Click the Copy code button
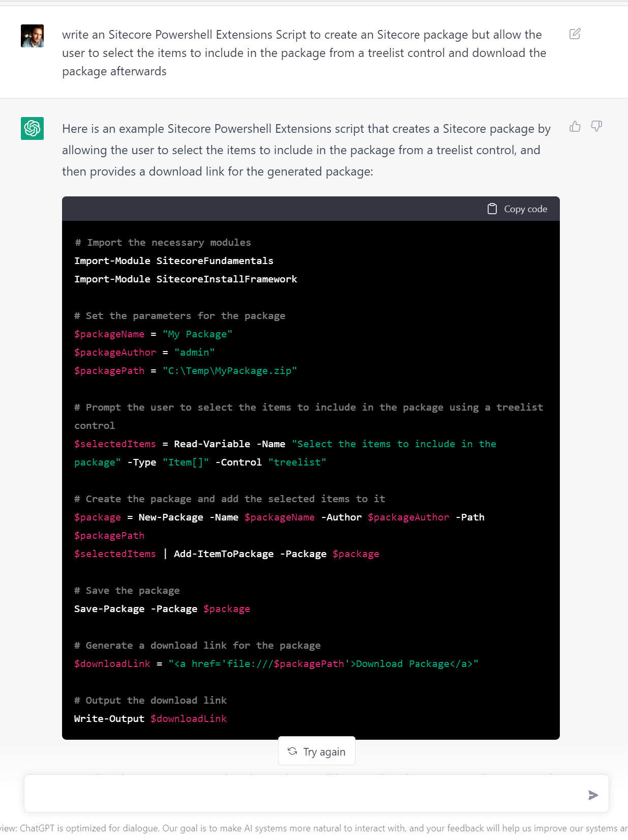This screenshot has height=840, width=628. point(518,209)
